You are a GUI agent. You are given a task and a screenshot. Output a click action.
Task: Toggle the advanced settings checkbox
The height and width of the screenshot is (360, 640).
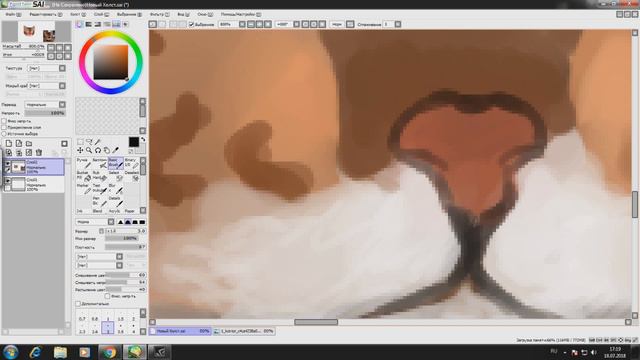coord(78,304)
